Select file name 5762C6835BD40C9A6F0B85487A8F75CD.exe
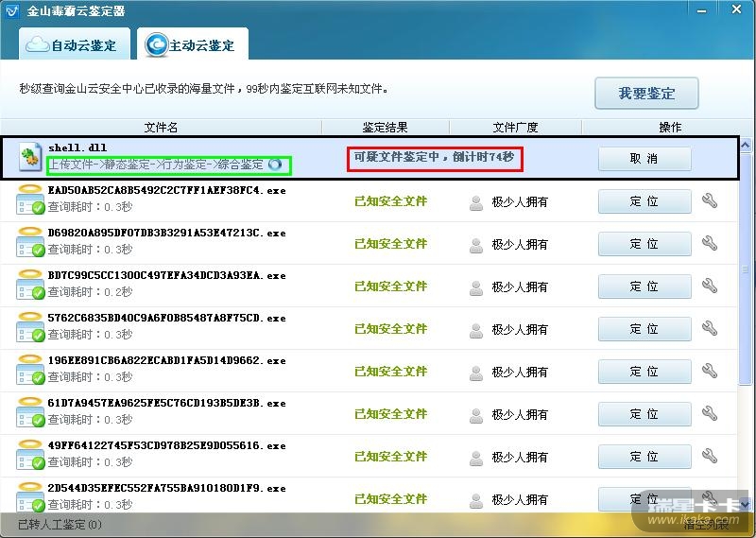Image resolution: width=756 pixels, height=538 pixels. tap(167, 318)
